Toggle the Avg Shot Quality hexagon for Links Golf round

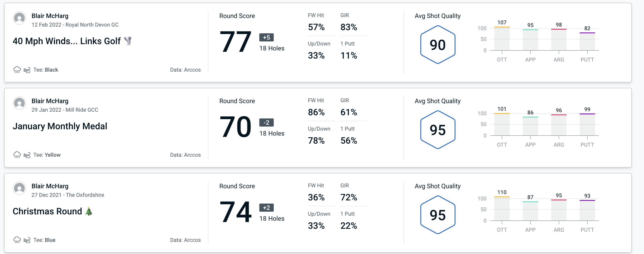(437, 44)
